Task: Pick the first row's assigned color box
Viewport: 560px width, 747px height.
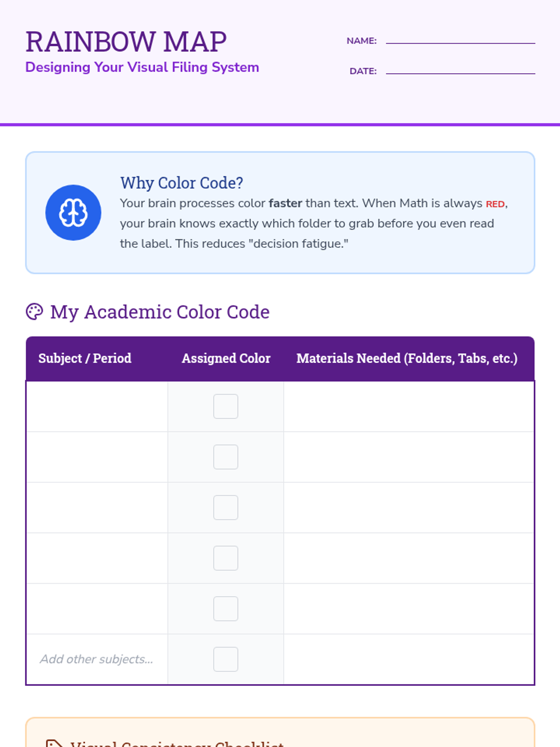Action: (x=226, y=407)
